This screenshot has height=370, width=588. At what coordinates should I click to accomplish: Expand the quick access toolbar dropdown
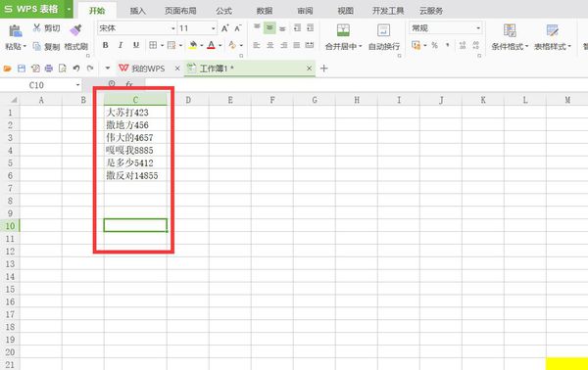point(107,69)
